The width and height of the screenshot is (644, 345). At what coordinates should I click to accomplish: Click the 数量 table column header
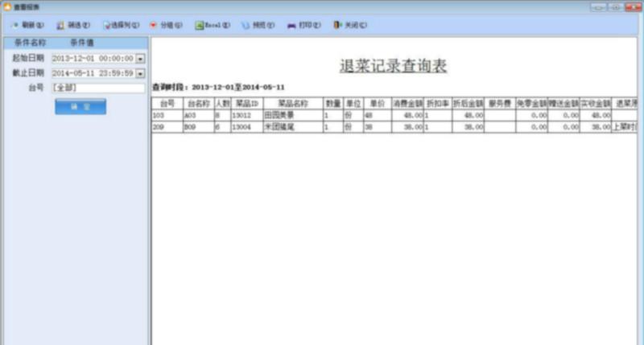[333, 104]
